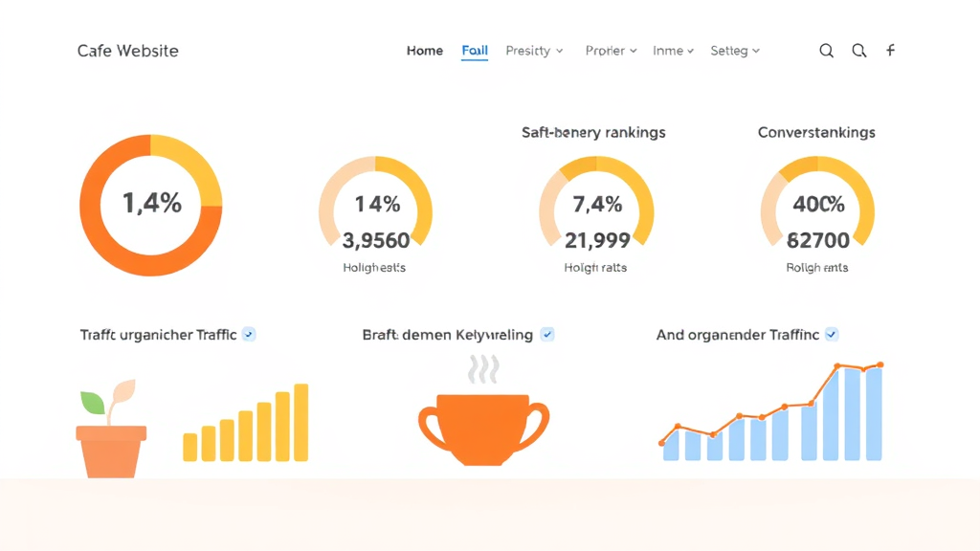This screenshot has height=551, width=980.
Task: Open the search icon in the navbar
Action: pyautogui.click(x=826, y=50)
